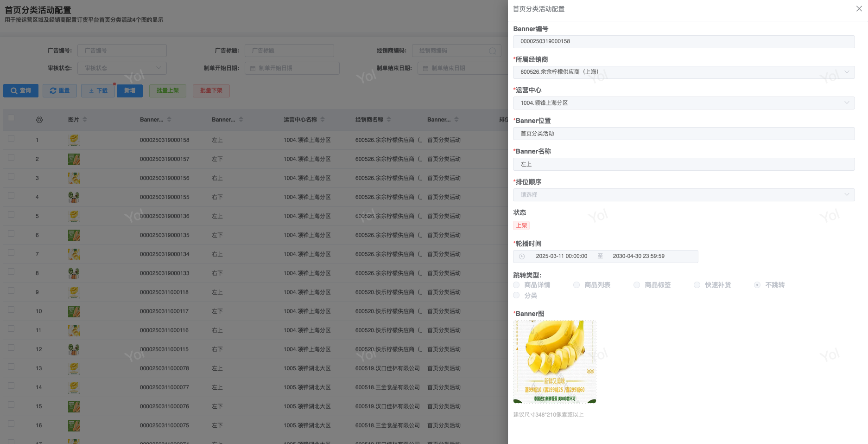868x444 pixels.
Task: Expand the 运营中心 dropdown
Action: point(684,103)
